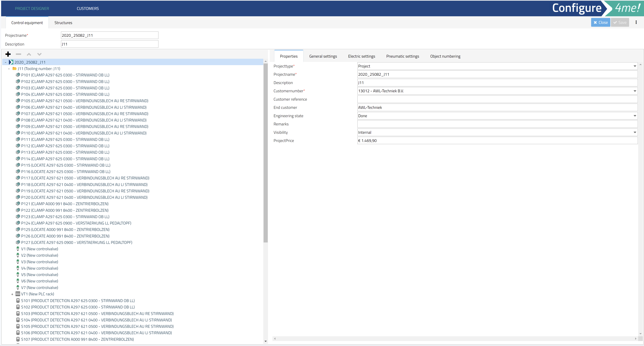Viewport: 644px width, 346px height.
Task: Click the control valve icon next to V4
Action: click(18, 268)
